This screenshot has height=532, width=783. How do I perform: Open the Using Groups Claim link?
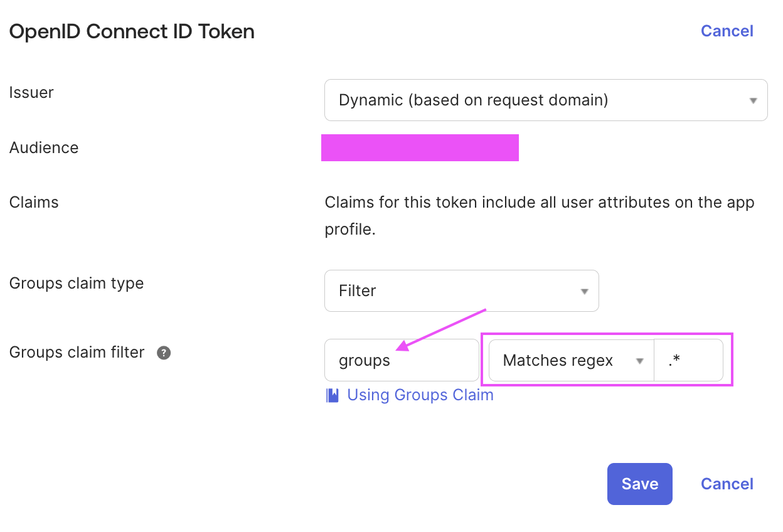tap(420, 395)
